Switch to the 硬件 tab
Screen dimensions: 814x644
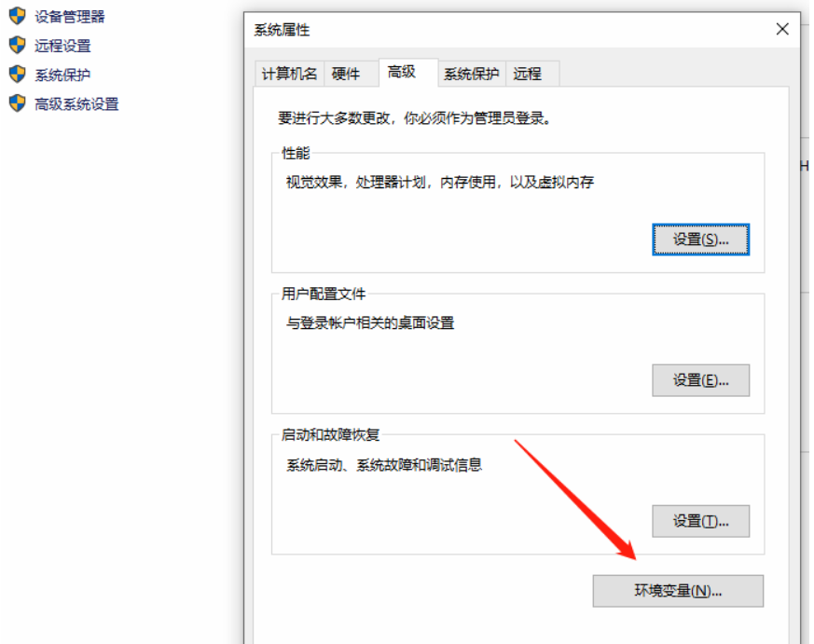point(351,74)
